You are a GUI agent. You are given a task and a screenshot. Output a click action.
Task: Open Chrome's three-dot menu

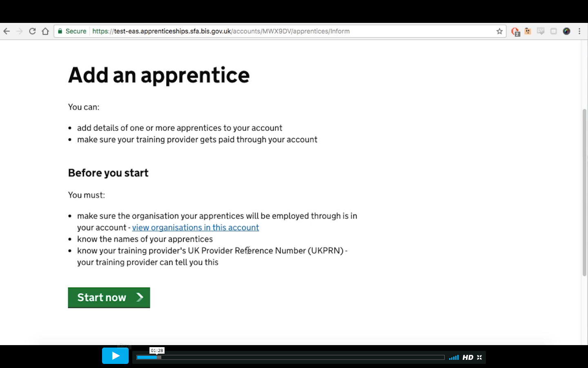(x=579, y=31)
